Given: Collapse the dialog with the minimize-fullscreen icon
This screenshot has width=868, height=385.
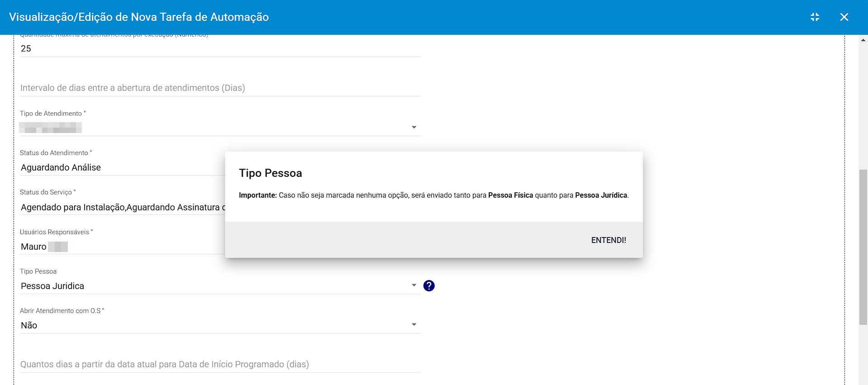Looking at the screenshot, I should point(815,17).
